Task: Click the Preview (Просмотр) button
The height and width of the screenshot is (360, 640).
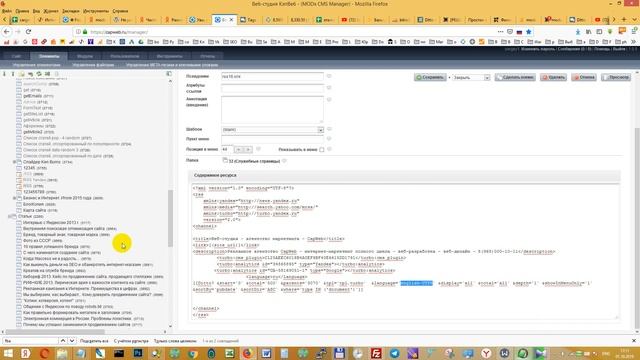Action: coord(616,77)
